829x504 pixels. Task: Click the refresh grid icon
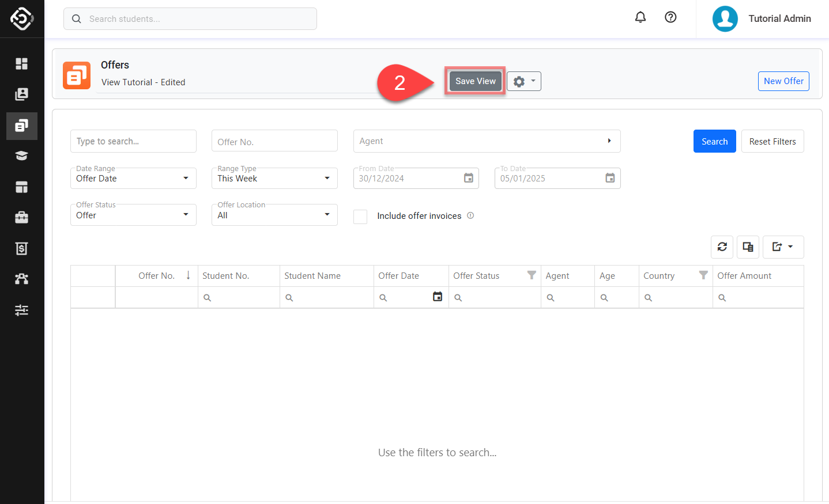[x=722, y=247]
